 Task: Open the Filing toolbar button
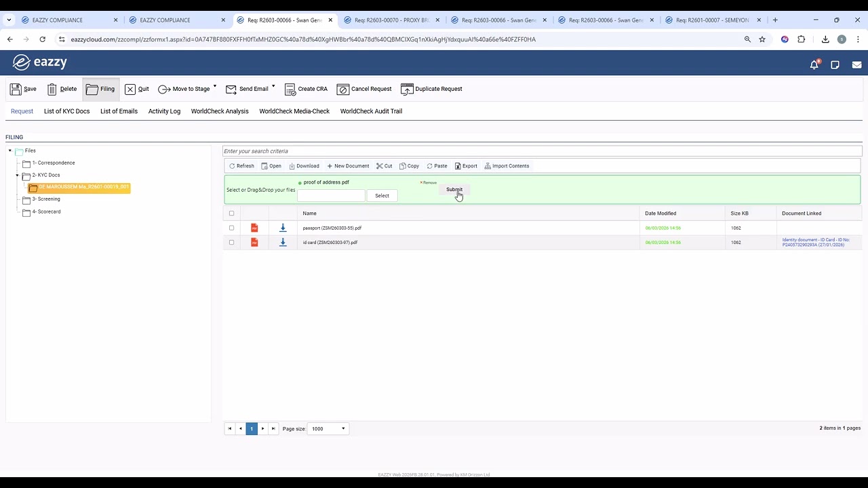[x=100, y=89]
